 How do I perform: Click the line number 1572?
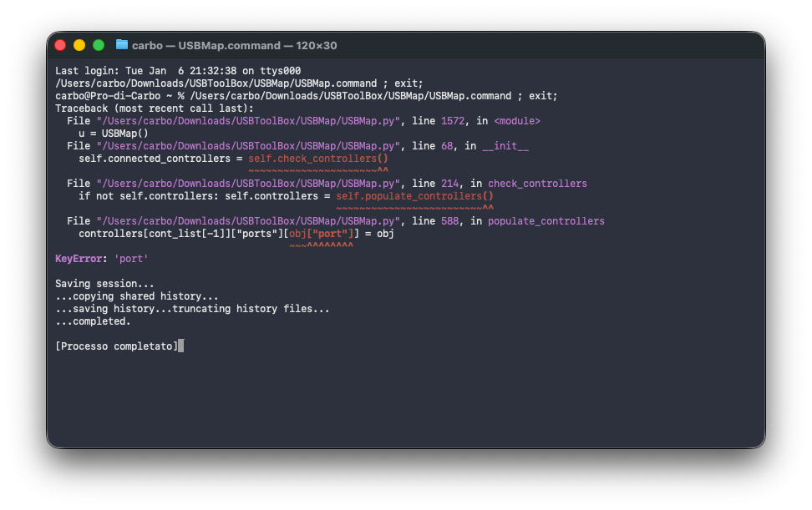(453, 121)
